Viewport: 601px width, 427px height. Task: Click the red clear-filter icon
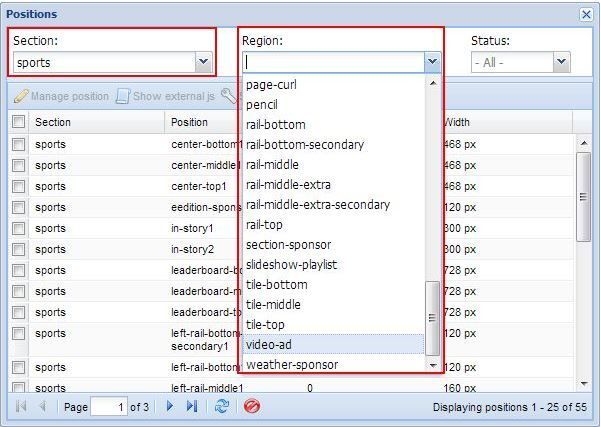coord(252,406)
